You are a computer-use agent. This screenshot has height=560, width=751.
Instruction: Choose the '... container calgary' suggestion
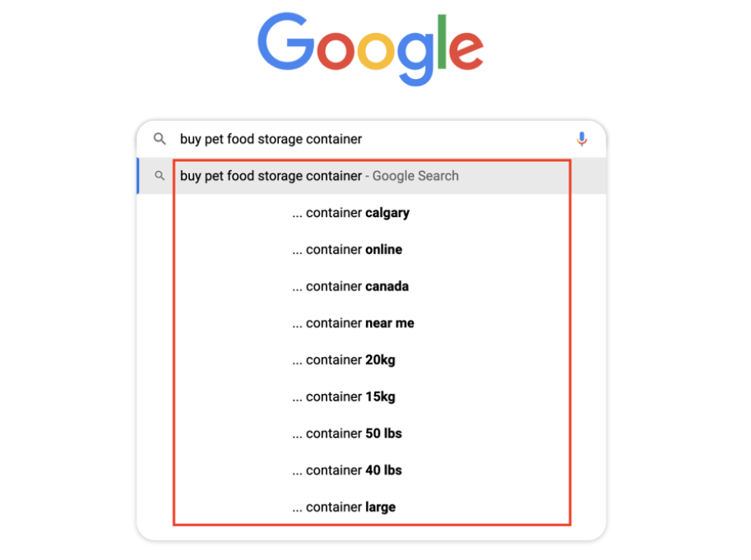point(350,213)
